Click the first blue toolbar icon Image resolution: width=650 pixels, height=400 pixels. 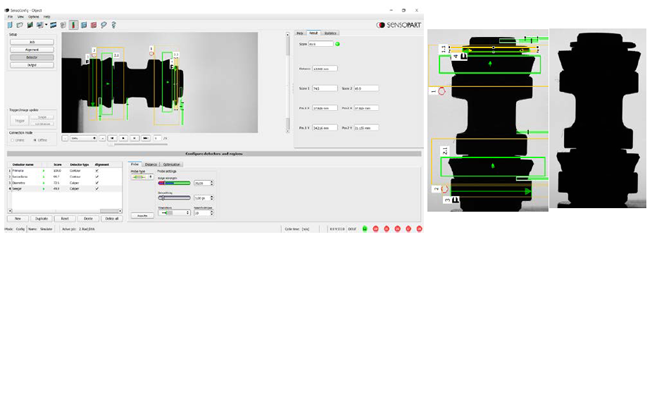[x=10, y=25]
